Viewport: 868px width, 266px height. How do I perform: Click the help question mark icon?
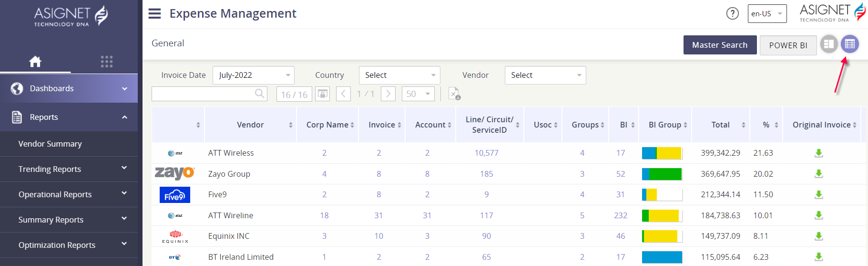pyautogui.click(x=733, y=13)
